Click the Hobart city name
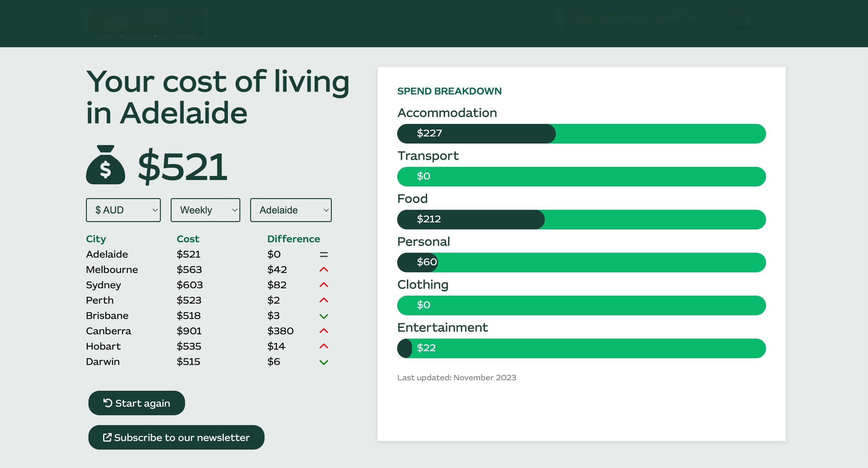The width and height of the screenshot is (868, 468). tap(103, 347)
